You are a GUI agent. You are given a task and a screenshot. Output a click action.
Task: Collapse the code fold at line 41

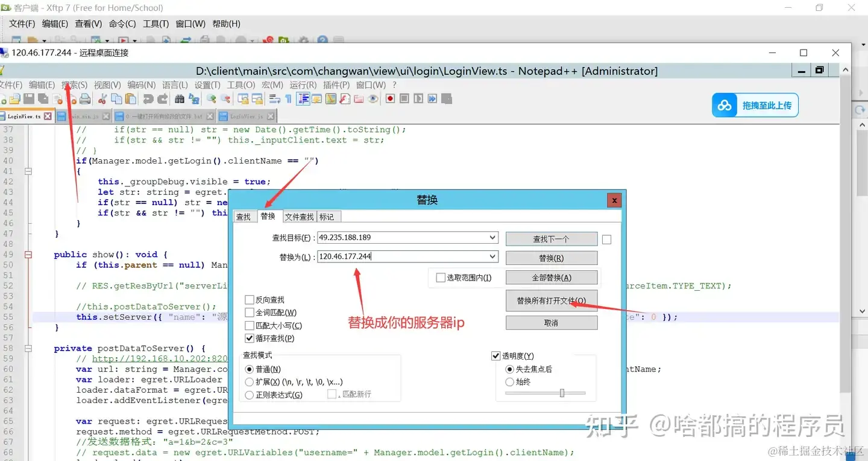pyautogui.click(x=28, y=171)
